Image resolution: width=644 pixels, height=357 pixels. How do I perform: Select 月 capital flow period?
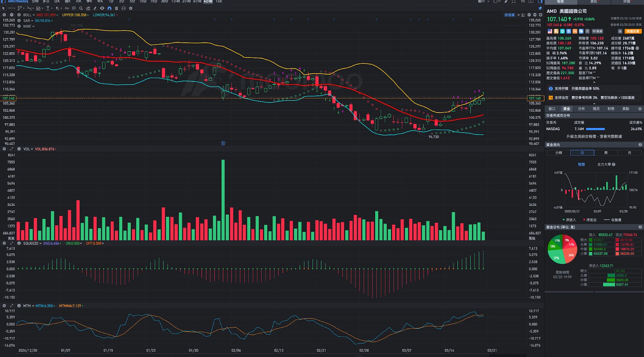point(630,153)
